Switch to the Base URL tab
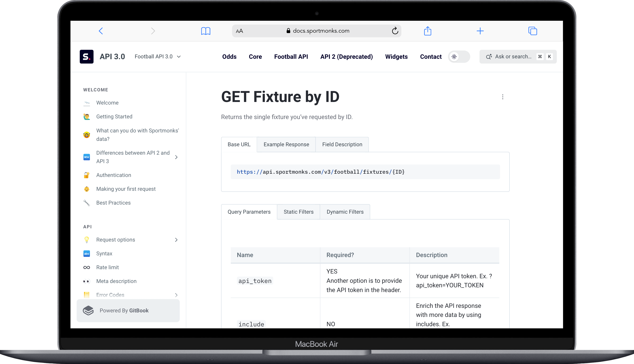This screenshot has width=634, height=364. (x=239, y=145)
